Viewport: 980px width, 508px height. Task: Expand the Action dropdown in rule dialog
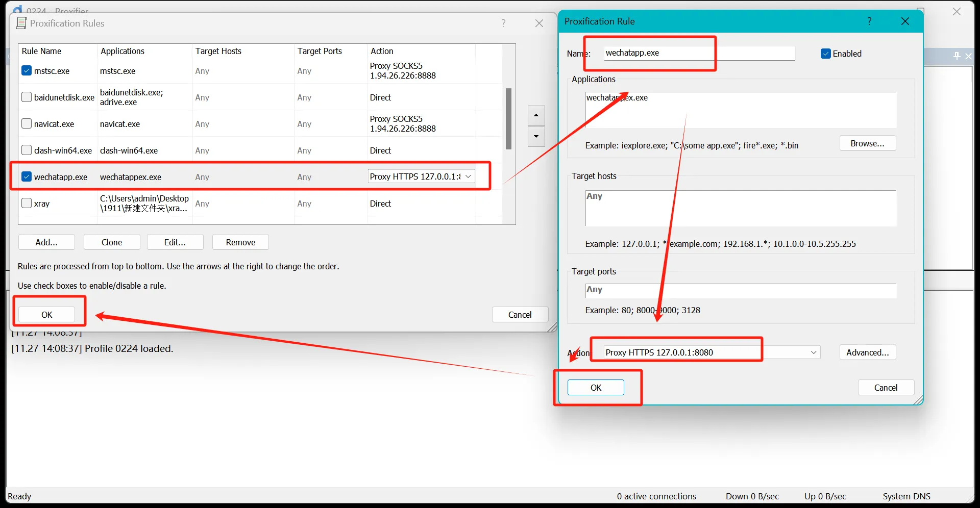click(x=814, y=352)
